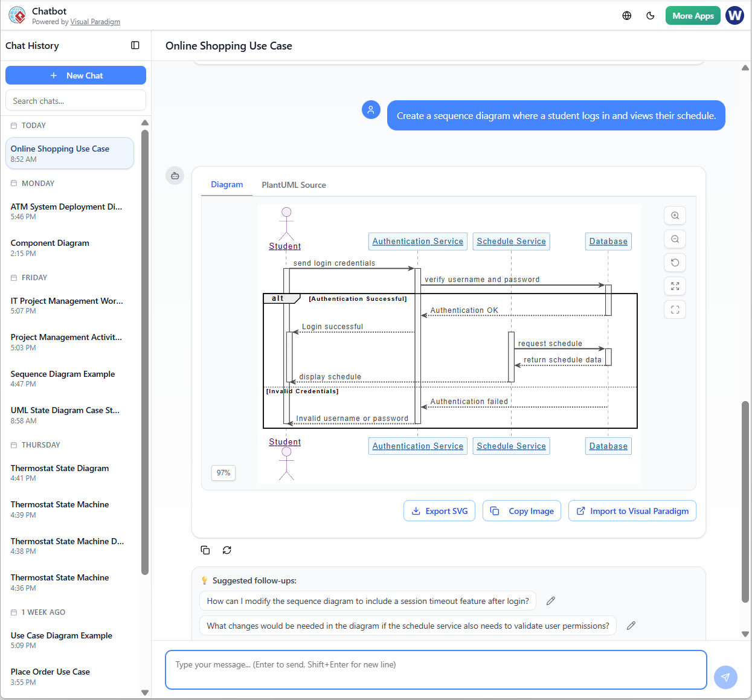Image resolution: width=752 pixels, height=700 pixels.
Task: Toggle dark mode with moon icon
Action: coord(651,16)
